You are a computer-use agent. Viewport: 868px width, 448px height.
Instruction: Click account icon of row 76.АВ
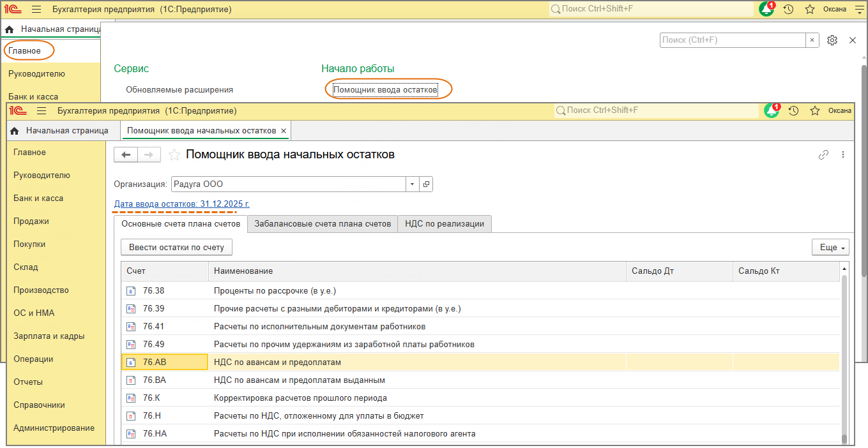tap(131, 362)
